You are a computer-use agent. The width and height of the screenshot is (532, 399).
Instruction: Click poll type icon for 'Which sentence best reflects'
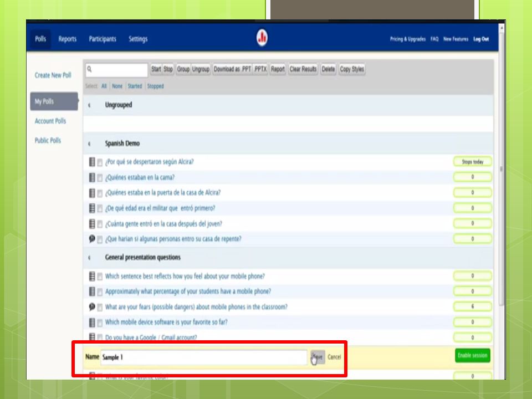pyautogui.click(x=92, y=276)
